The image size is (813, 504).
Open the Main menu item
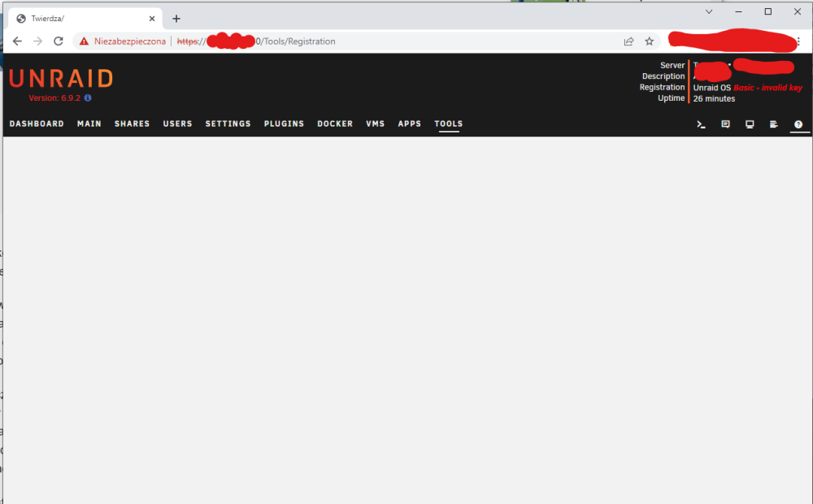pyautogui.click(x=89, y=124)
